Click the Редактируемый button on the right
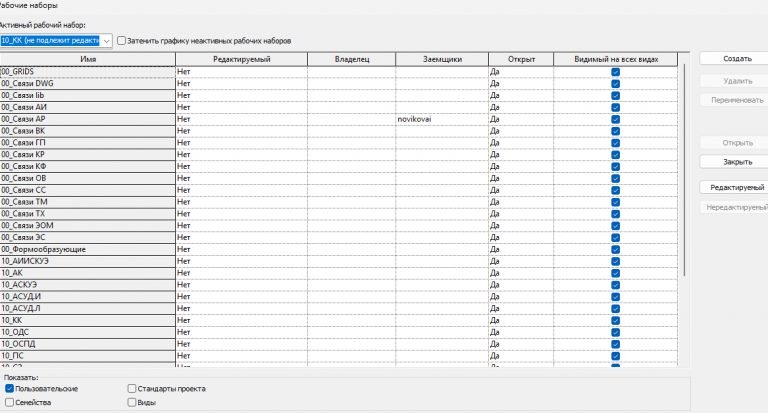Image resolution: width=768 pixels, height=413 pixels. (737, 187)
